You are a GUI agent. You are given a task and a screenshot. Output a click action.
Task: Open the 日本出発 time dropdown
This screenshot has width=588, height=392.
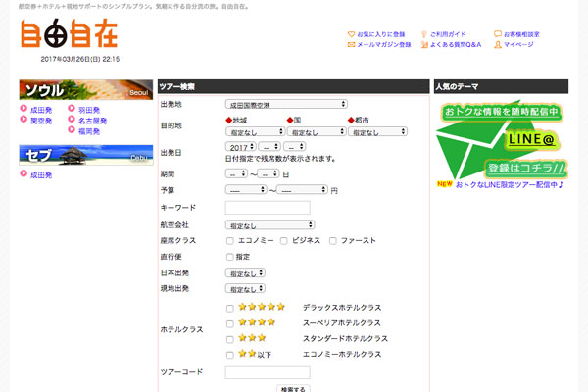(245, 273)
